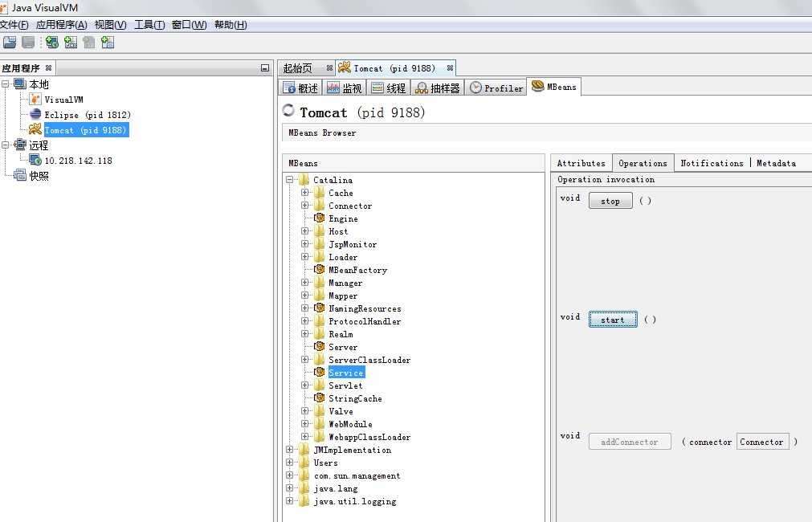This screenshot has width=812, height=522.
Task: Select the Tomcat (pid 9188) cat icon in tree
Action: (35, 129)
